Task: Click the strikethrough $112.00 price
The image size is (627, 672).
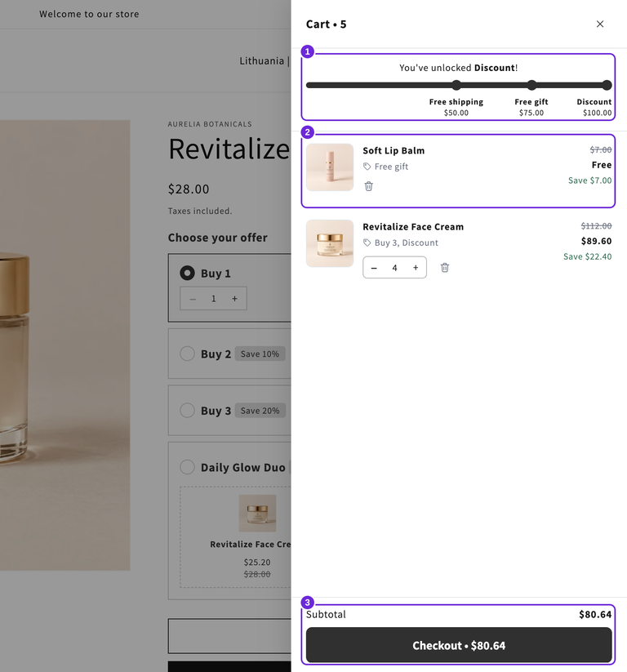Action: click(596, 226)
